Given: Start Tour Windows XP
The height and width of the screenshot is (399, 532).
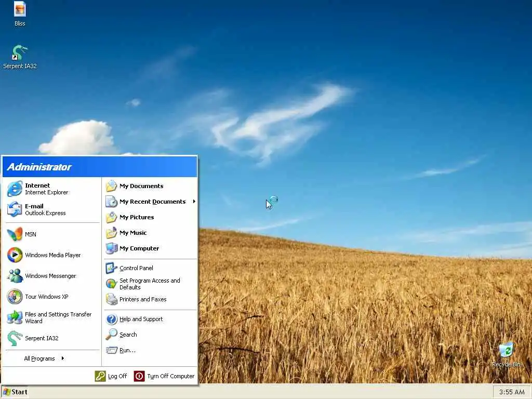Looking at the screenshot, I should [x=52, y=297].
